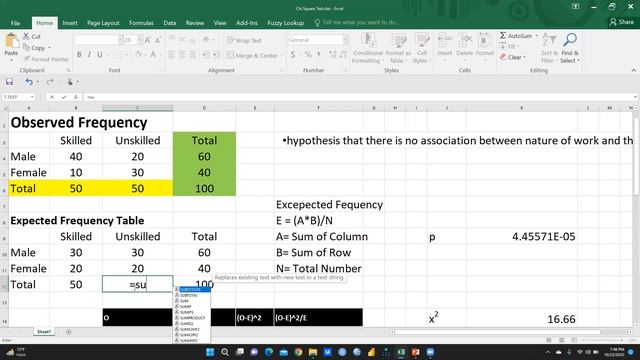This screenshot has width=640, height=360.
Task: Click the taskbar Search icon
Action: [224, 352]
